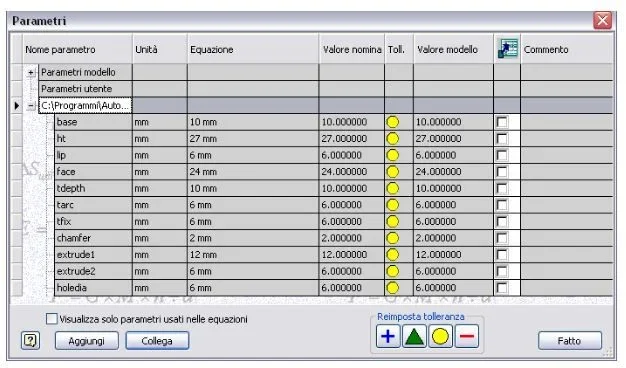This screenshot has height=368, width=626.
Task: Click the Commento column header
Action: point(567,49)
